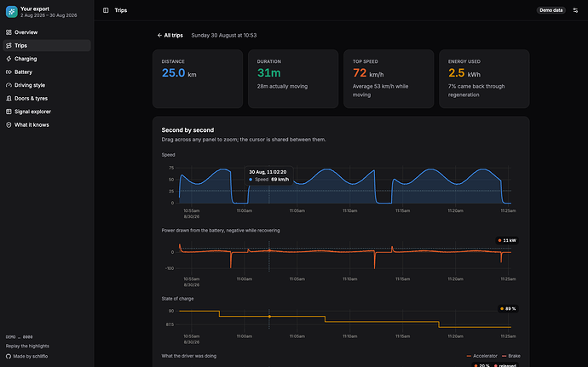The image size is (588, 367).
Task: Click the Battery icon in the sidebar
Action: [x=9, y=72]
